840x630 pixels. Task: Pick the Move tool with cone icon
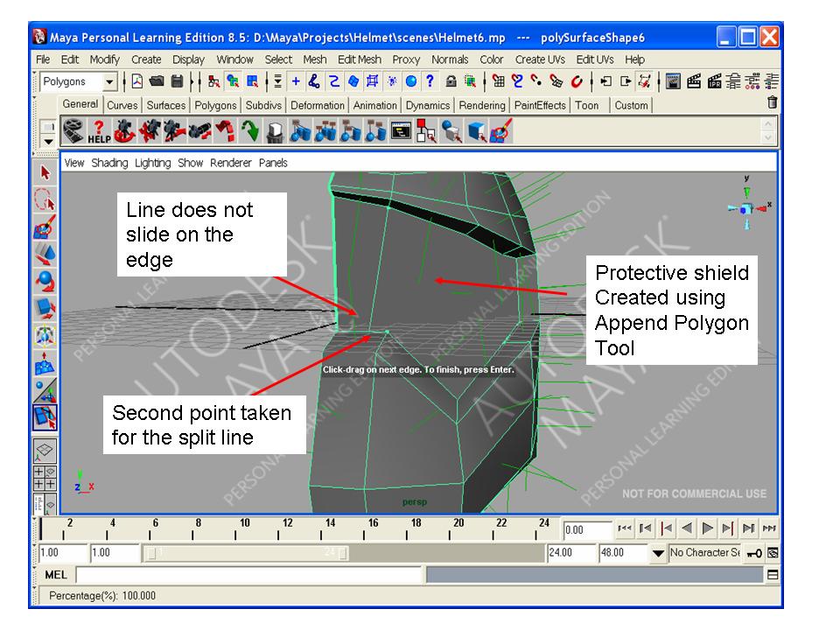(45, 254)
